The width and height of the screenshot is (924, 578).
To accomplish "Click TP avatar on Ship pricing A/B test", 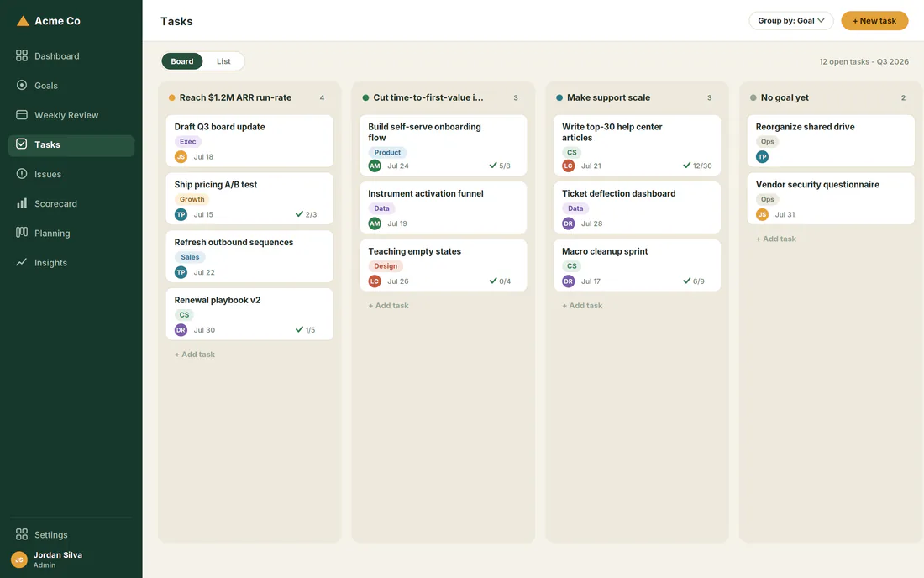I will [181, 214].
